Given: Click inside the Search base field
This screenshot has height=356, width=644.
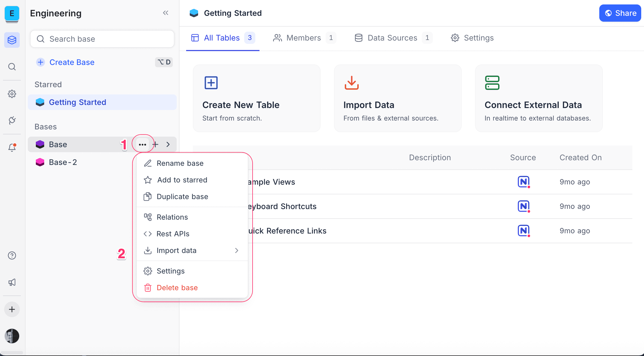Looking at the screenshot, I should click(x=102, y=39).
